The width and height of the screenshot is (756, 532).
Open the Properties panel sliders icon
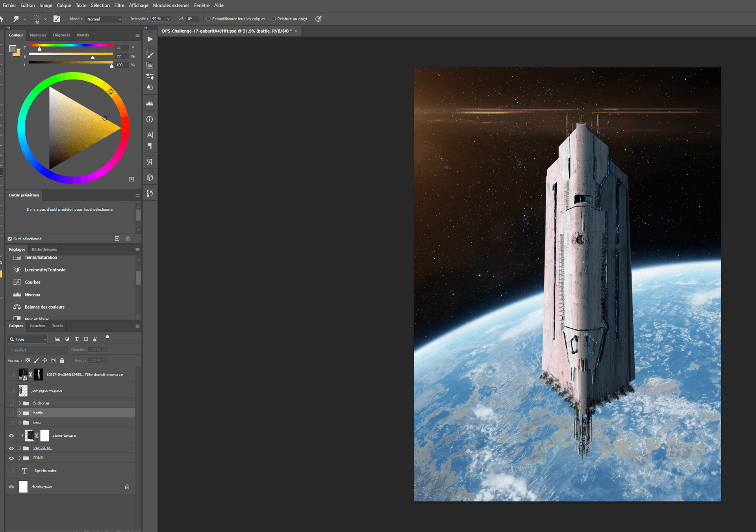pos(150,76)
